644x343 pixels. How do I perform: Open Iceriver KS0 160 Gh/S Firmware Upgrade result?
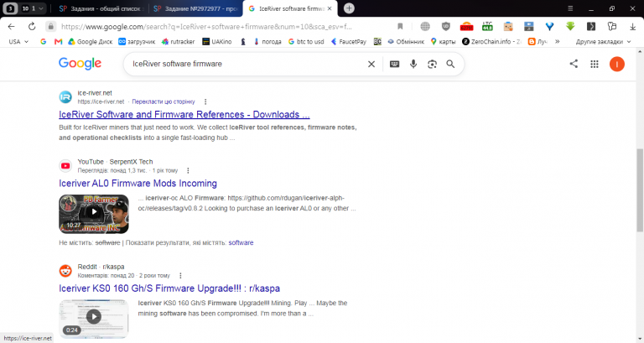[x=169, y=288]
